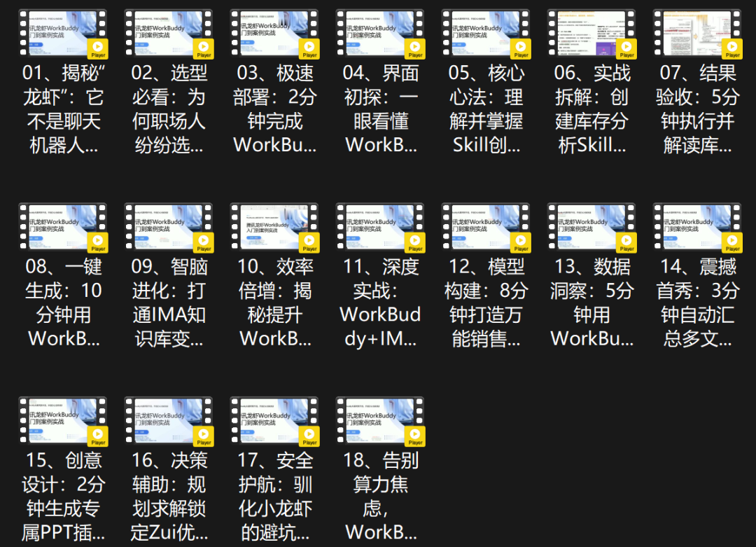Image resolution: width=756 pixels, height=547 pixels.
Task: Open video file icon for 06、实战拆解
Action: 592,34
